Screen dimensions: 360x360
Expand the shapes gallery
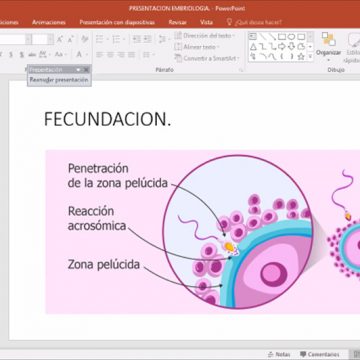coord(310,57)
